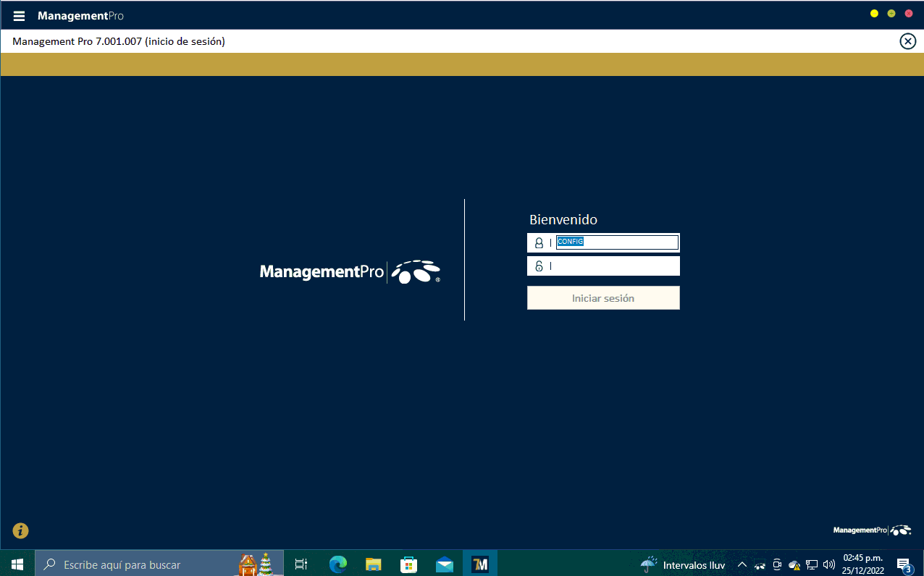Open Microsoft Edge from the taskbar
This screenshot has height=576, width=924.
337,564
